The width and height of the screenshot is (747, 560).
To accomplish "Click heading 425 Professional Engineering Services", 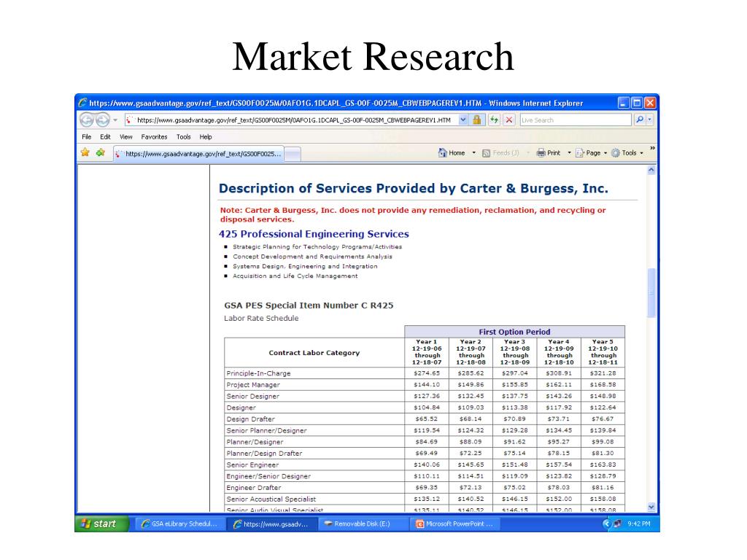I will [x=314, y=234].
